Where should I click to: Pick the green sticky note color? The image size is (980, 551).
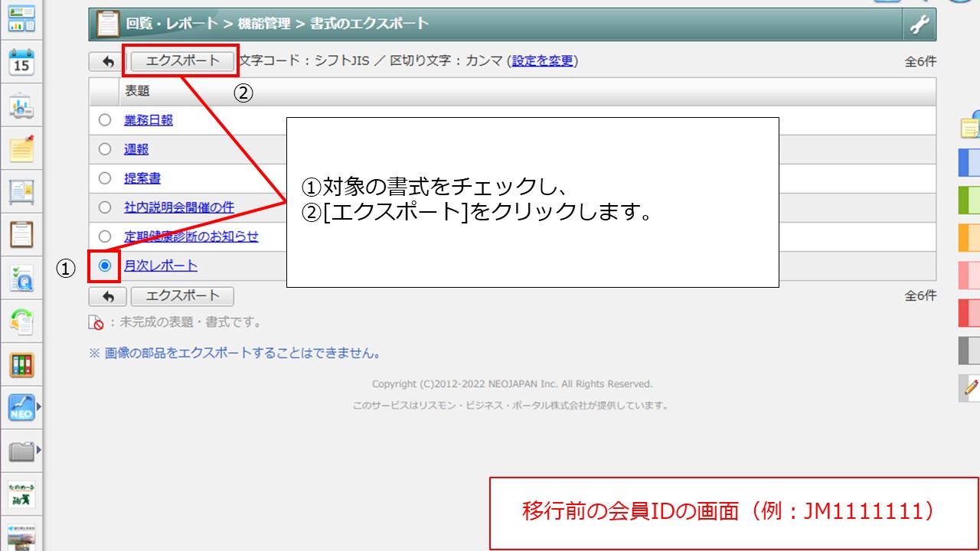[969, 201]
